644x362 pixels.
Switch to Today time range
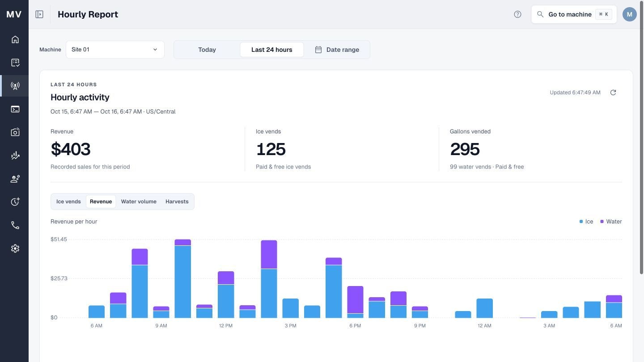pyautogui.click(x=207, y=50)
